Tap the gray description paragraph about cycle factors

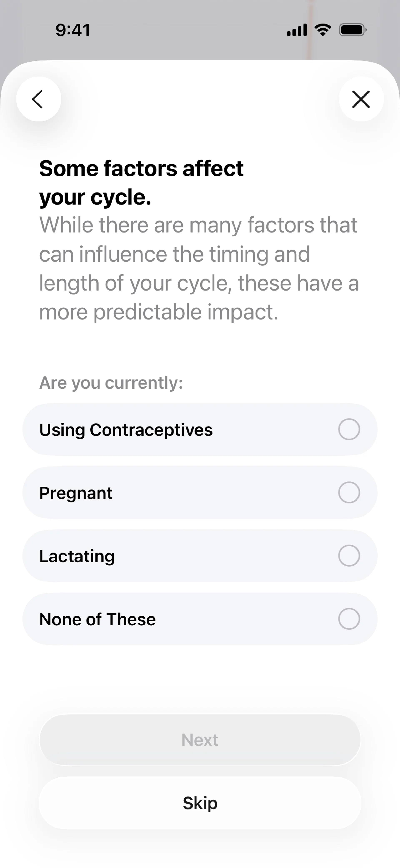(199, 268)
